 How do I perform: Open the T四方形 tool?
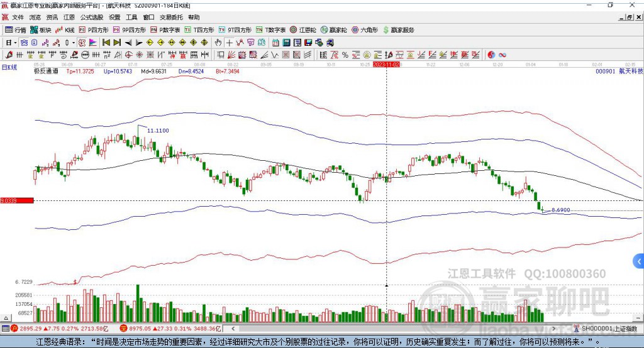pyautogui.click(x=199, y=30)
